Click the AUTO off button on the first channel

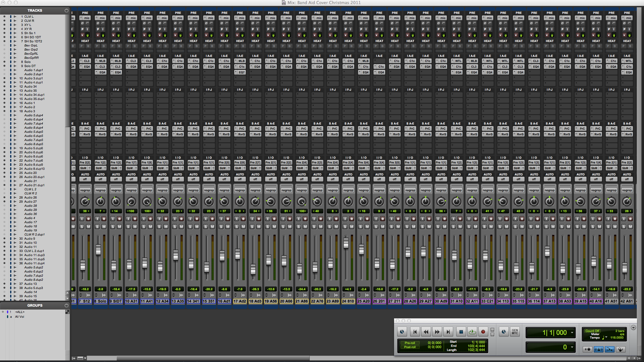tap(85, 179)
